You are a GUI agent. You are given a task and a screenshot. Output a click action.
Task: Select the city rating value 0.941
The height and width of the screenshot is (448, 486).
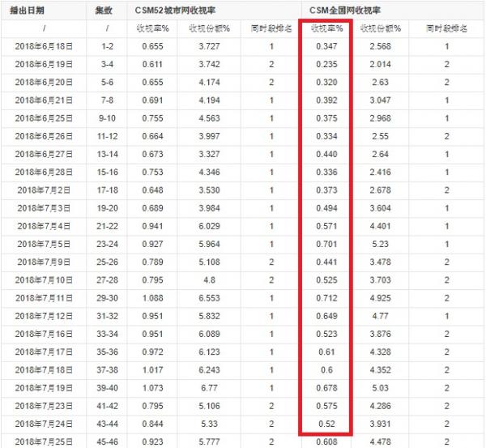click(152, 226)
